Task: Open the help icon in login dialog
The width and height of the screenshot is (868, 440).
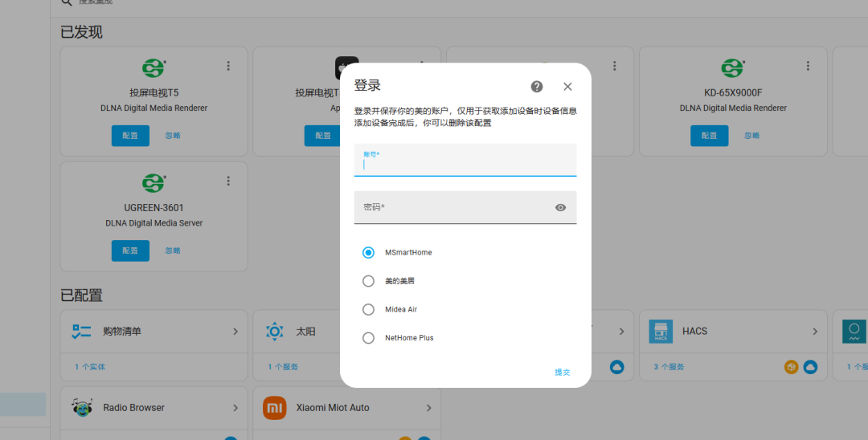Action: pos(536,87)
